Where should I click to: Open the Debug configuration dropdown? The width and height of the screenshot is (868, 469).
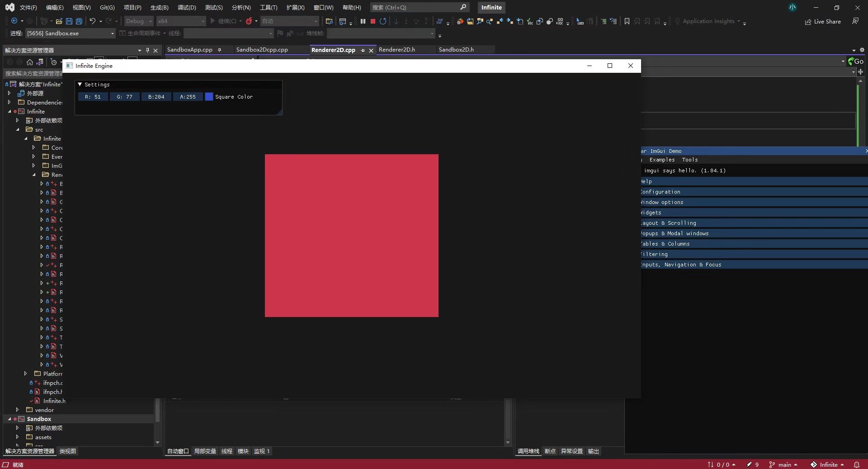139,21
